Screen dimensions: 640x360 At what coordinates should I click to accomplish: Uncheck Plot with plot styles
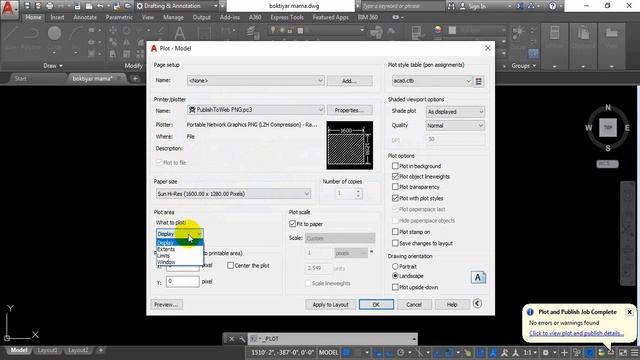[x=395, y=198]
